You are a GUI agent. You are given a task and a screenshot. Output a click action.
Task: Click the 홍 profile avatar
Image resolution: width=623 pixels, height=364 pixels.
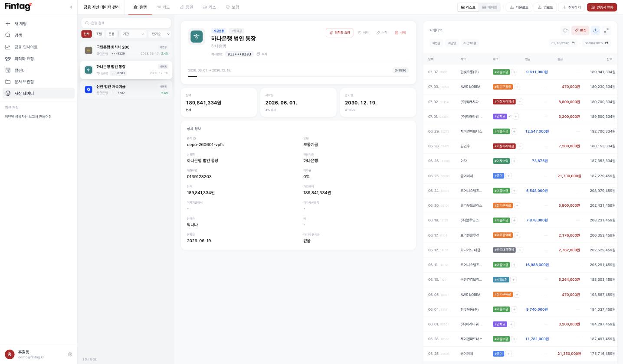point(10,354)
